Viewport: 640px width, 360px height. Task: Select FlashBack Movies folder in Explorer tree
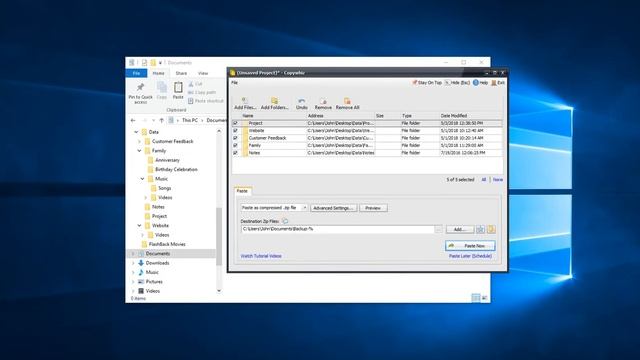167,244
